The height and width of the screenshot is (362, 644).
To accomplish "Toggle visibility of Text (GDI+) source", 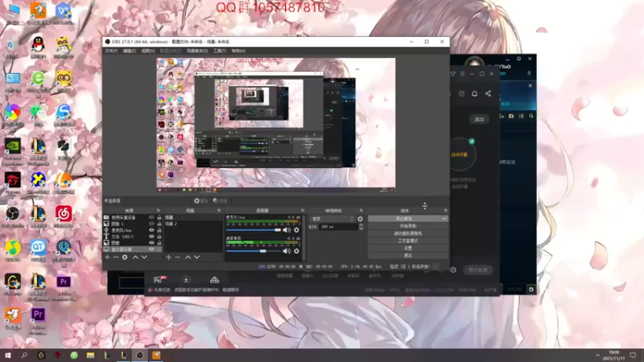I will [151, 237].
